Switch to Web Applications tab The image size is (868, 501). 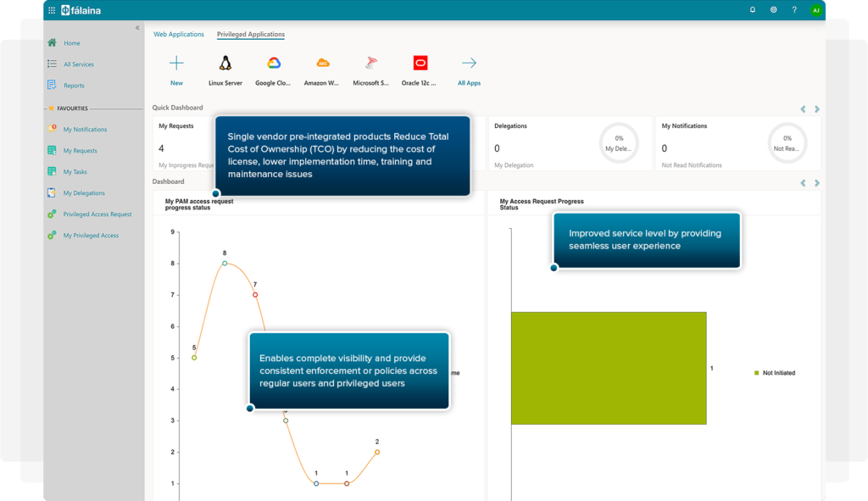(x=179, y=34)
